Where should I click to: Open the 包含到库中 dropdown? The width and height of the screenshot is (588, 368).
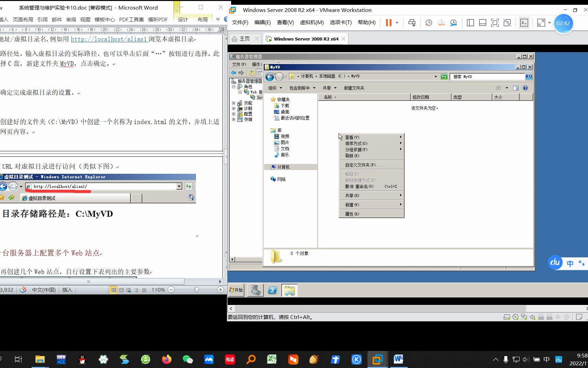pos(302,88)
